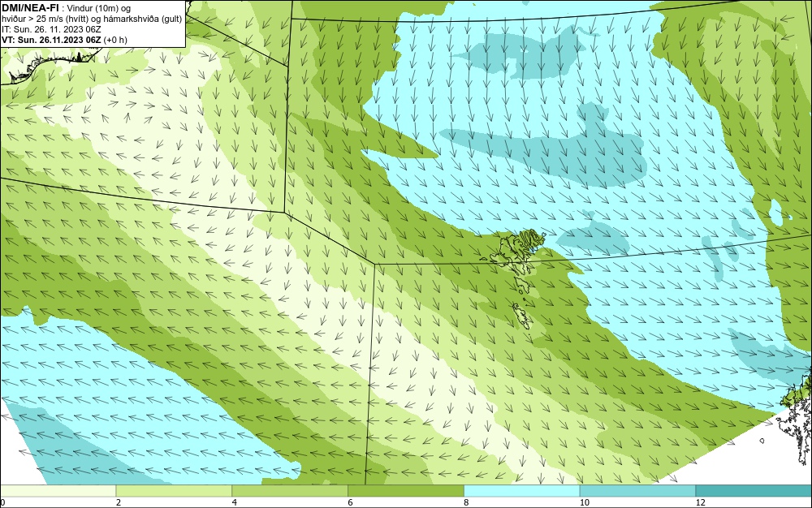Click the legend scale label '8'
The image size is (812, 508).
[x=467, y=502]
